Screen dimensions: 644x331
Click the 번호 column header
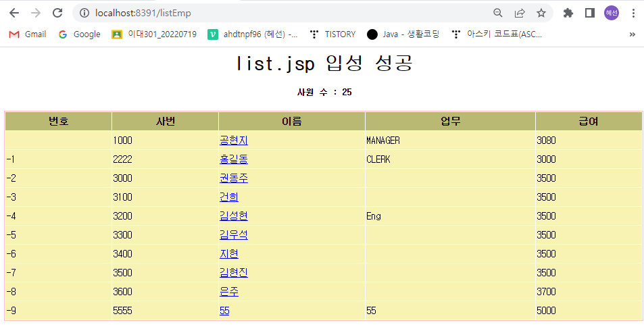(x=58, y=121)
